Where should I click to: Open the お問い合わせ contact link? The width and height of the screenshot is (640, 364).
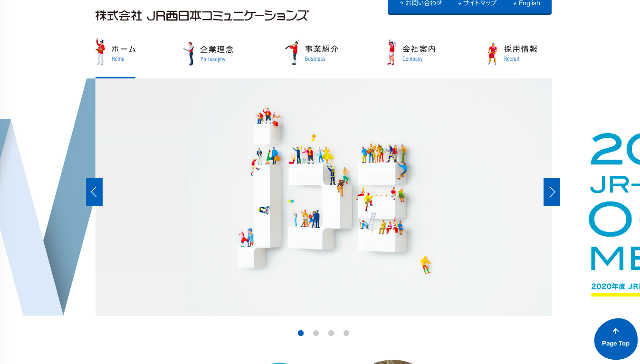pyautogui.click(x=421, y=3)
